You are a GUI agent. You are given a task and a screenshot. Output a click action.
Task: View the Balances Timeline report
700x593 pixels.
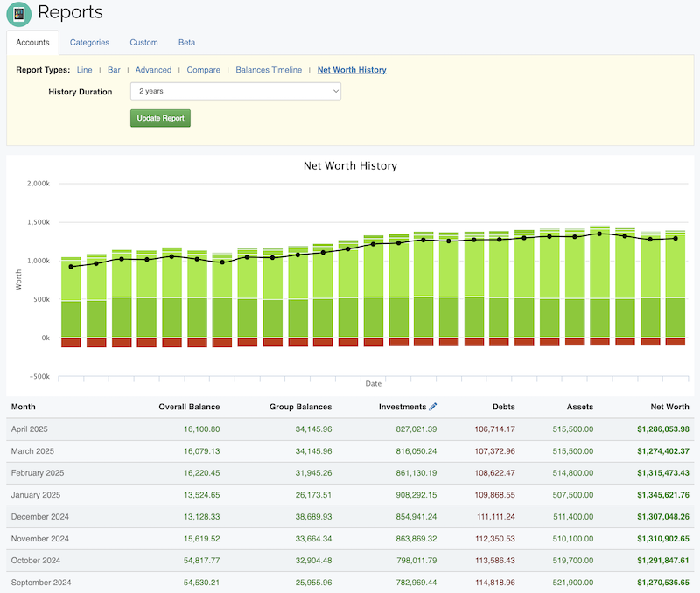pyautogui.click(x=269, y=70)
